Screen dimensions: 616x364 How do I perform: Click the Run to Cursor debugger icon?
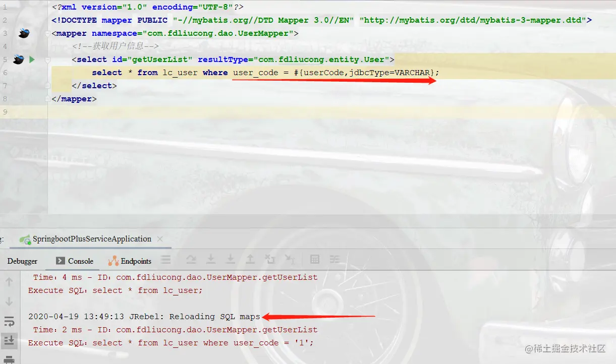coord(290,259)
